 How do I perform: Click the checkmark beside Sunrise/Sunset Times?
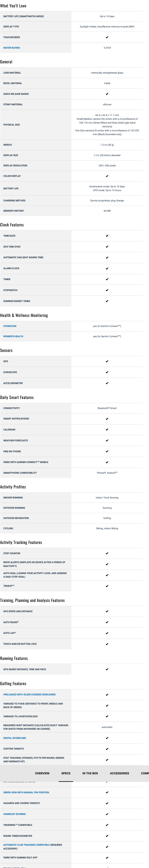point(107,301)
